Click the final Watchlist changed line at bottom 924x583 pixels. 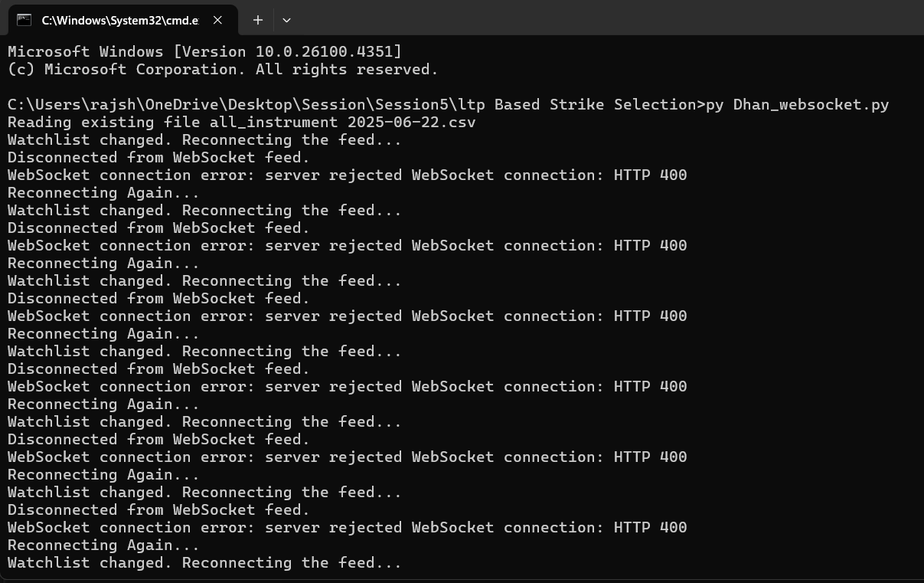click(x=204, y=563)
